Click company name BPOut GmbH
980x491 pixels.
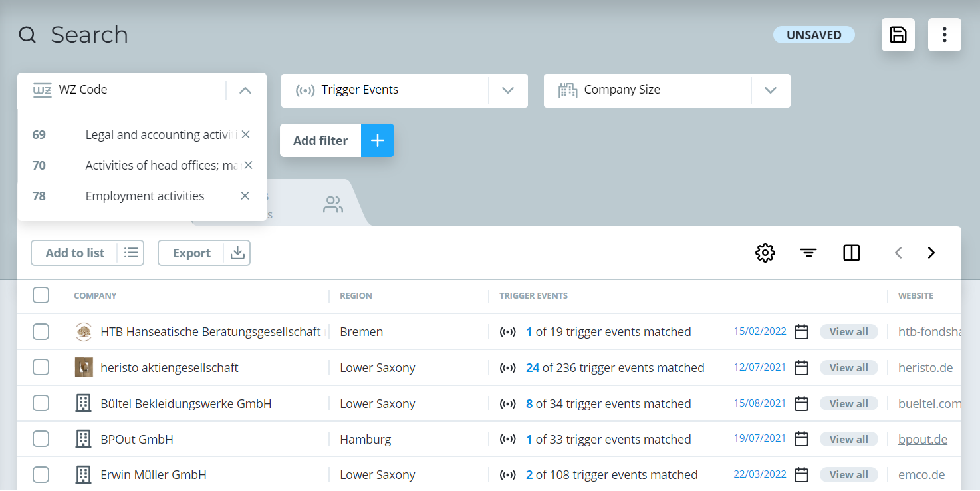tap(137, 439)
